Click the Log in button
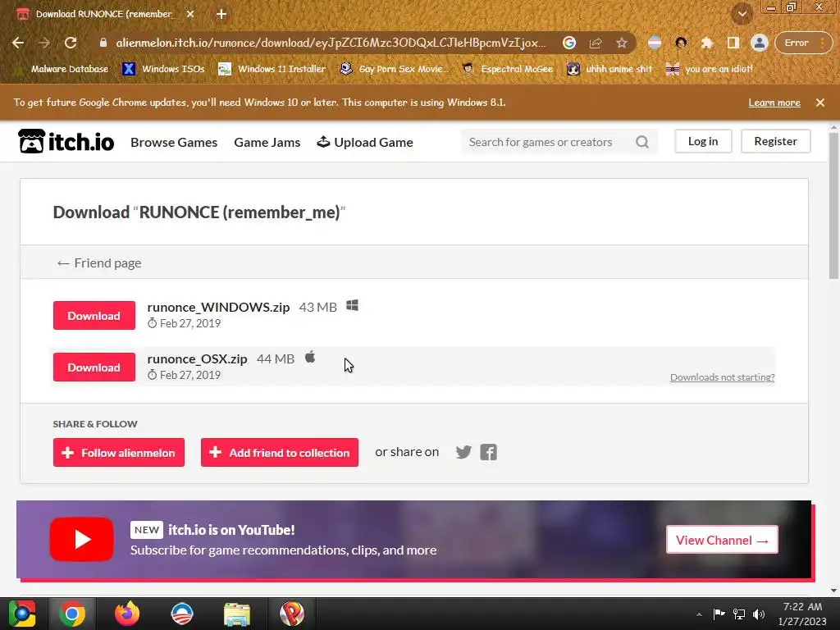This screenshot has width=840, height=630. (x=703, y=141)
